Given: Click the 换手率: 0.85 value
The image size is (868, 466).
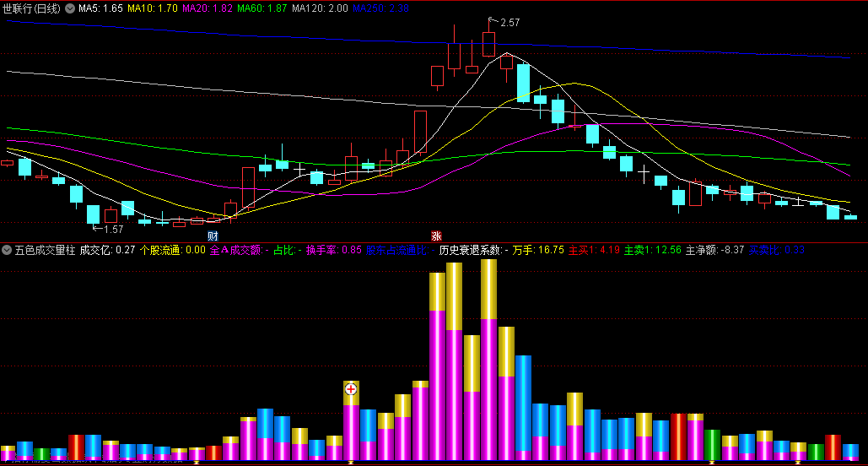Looking at the screenshot, I should [334, 250].
